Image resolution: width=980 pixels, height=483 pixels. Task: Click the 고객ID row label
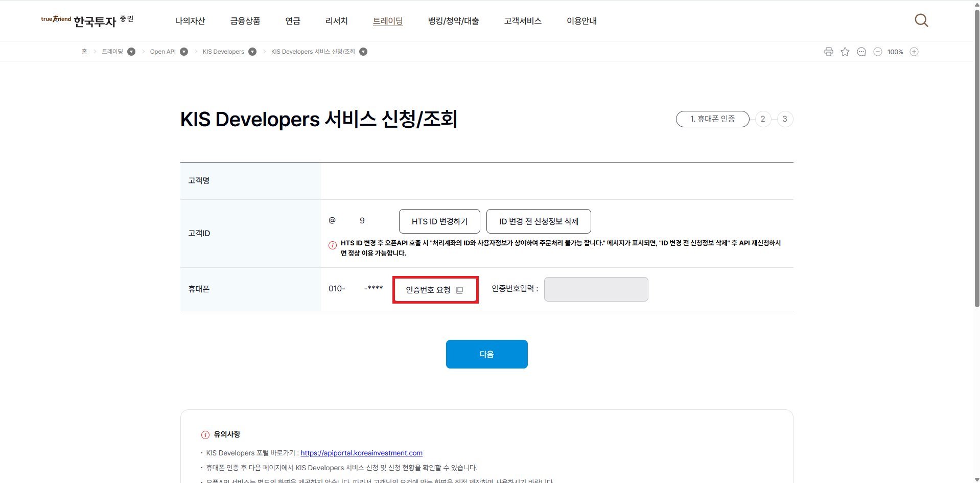click(x=199, y=233)
